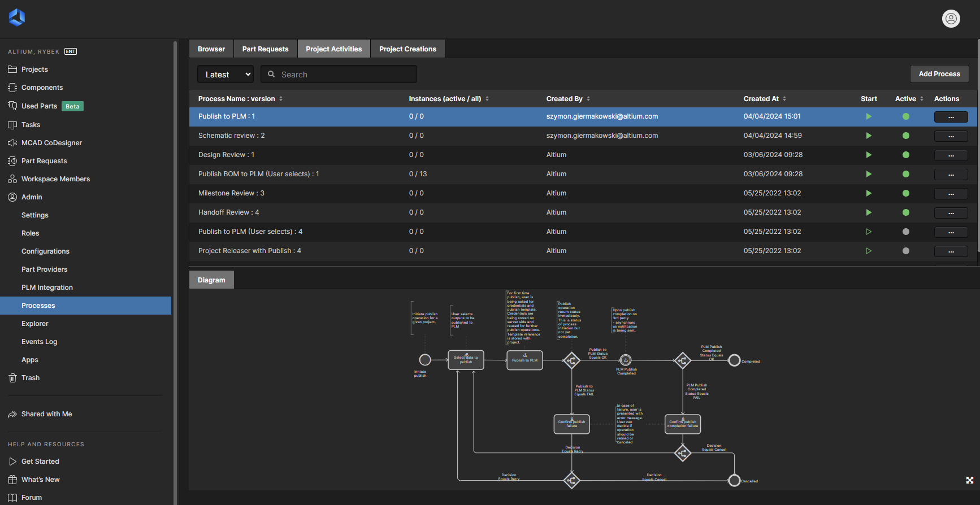Open actions menu for Schematic review : 2

[x=951, y=136]
